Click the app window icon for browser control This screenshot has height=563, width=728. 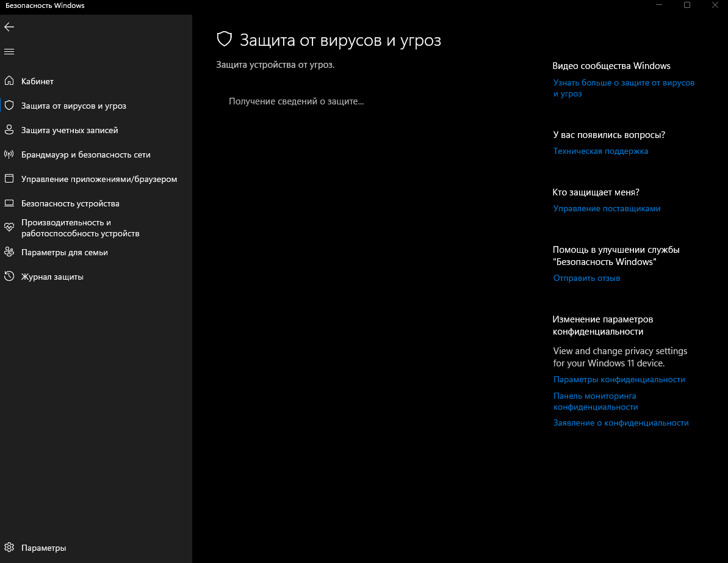pyautogui.click(x=9, y=178)
